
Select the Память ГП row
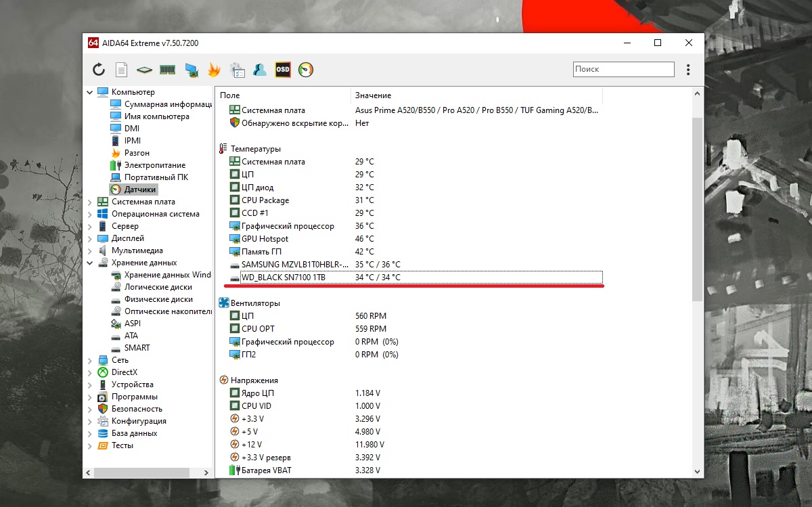pos(415,252)
